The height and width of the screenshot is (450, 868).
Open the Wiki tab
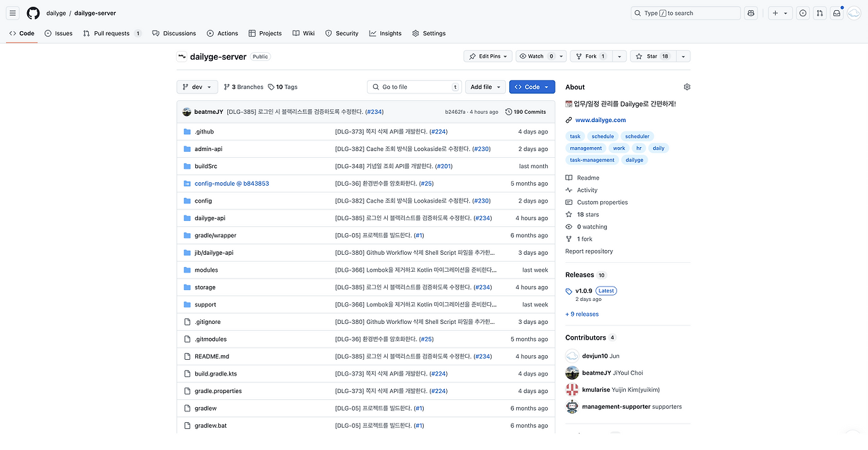point(304,33)
